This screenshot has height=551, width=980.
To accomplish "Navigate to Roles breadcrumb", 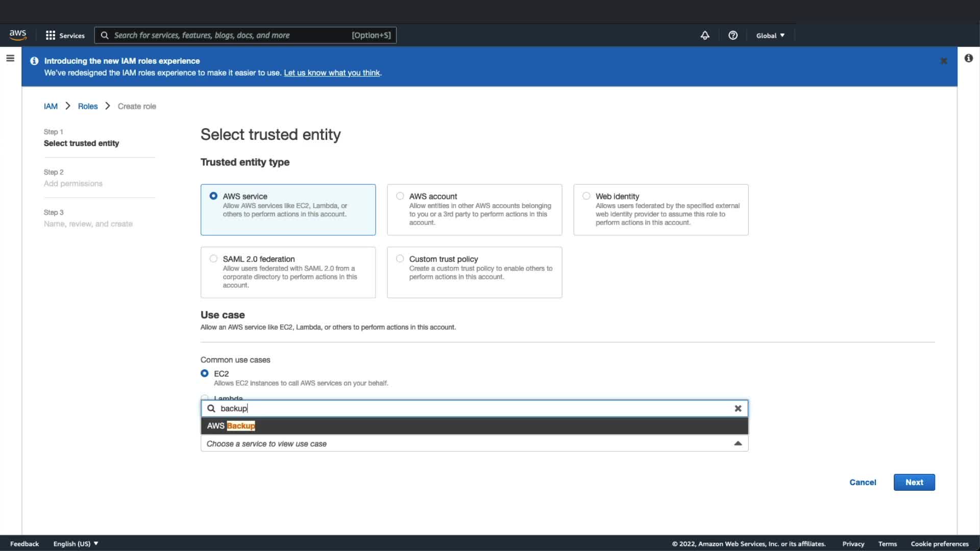I will (x=87, y=106).
